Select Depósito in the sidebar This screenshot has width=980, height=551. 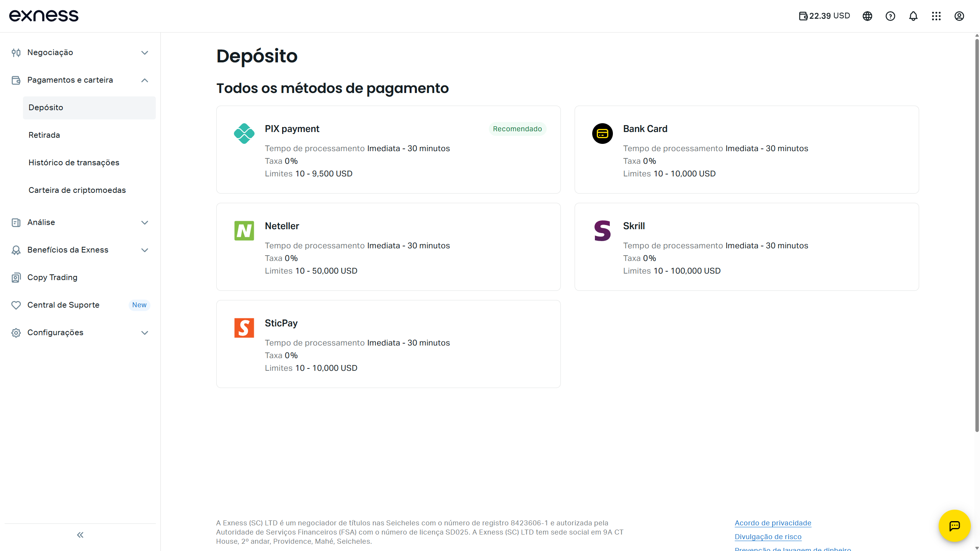coord(89,108)
